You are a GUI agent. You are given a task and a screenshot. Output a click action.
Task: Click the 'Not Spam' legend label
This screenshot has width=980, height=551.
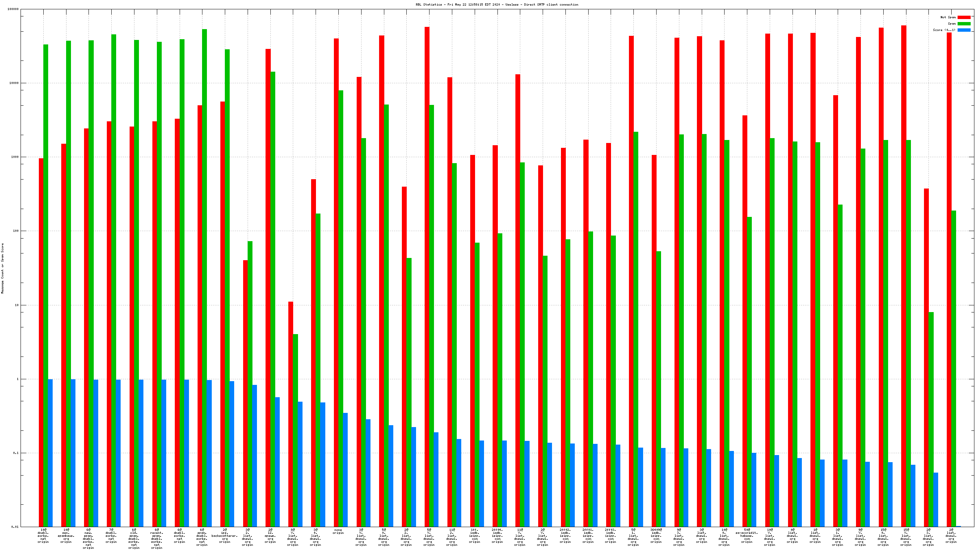(x=948, y=18)
